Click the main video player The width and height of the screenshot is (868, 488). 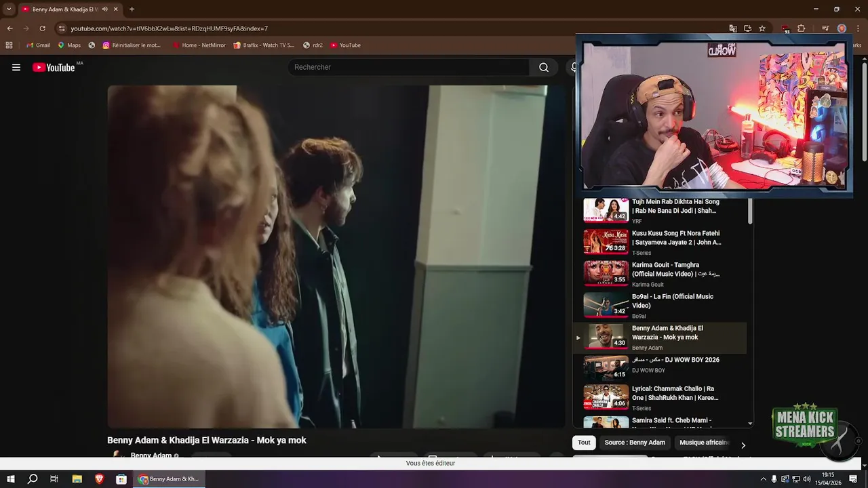[336, 257]
